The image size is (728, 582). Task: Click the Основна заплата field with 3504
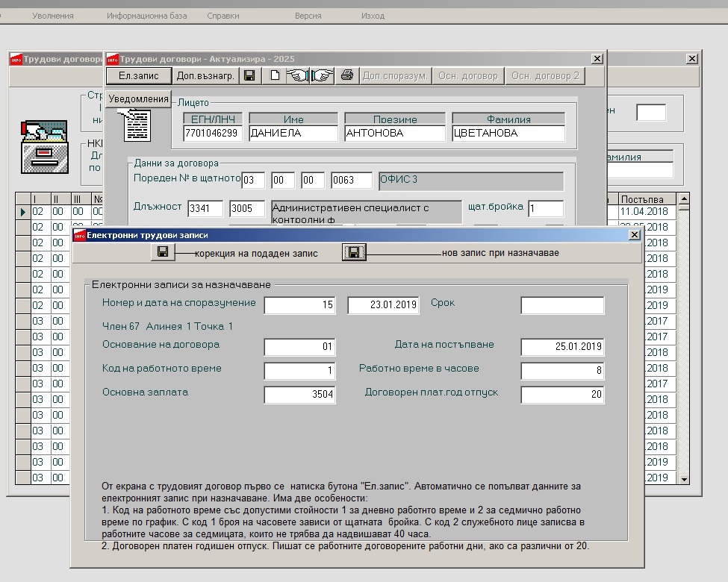click(x=299, y=395)
